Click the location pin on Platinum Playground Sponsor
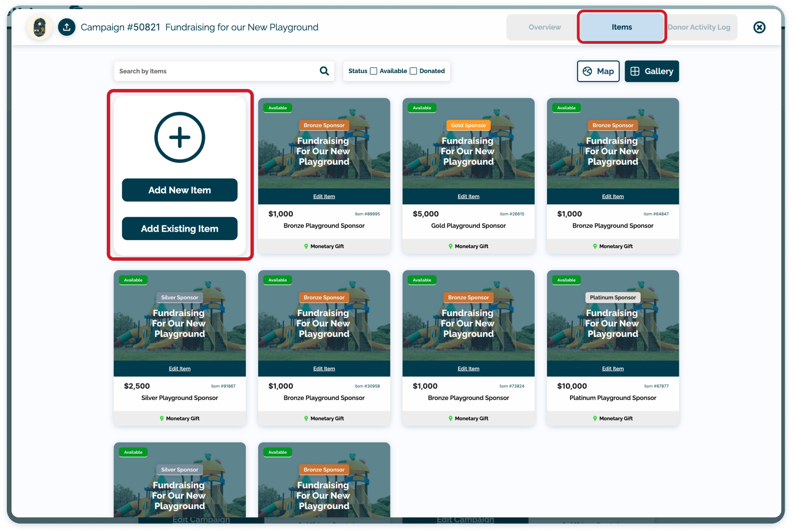 click(594, 418)
